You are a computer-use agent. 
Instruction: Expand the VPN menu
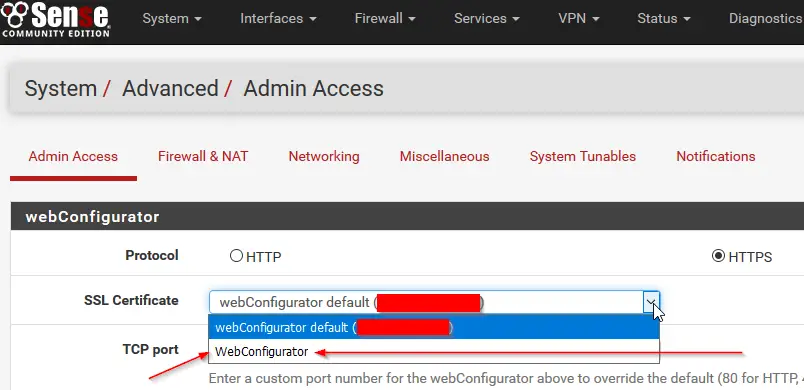coord(578,19)
